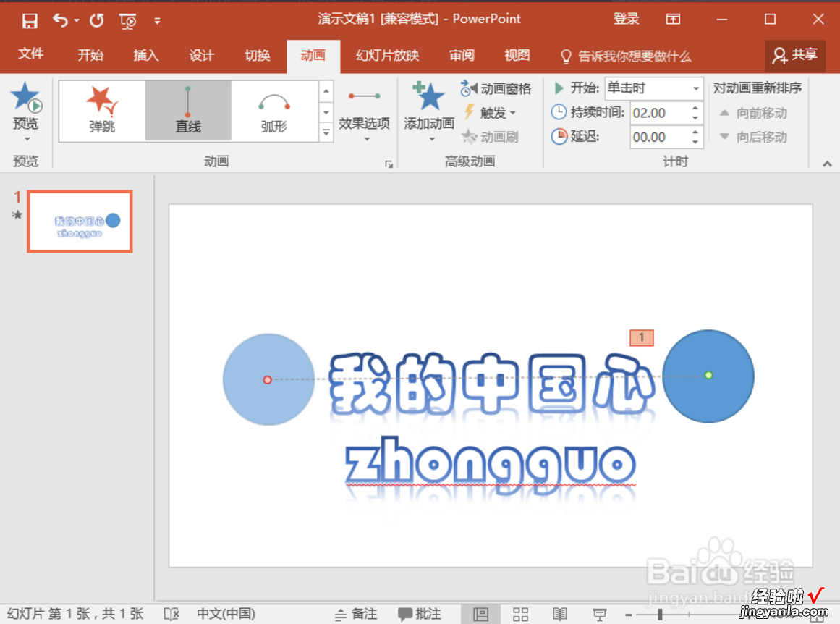The width and height of the screenshot is (840, 624).
Task: Click the animation star indicator beside slide 1
Action: tap(17, 215)
